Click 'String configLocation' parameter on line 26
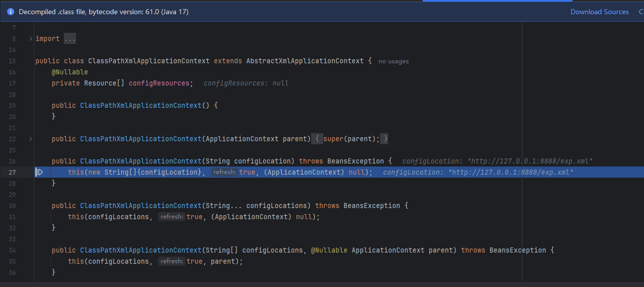Screen dimensions: 644x287 (248, 161)
